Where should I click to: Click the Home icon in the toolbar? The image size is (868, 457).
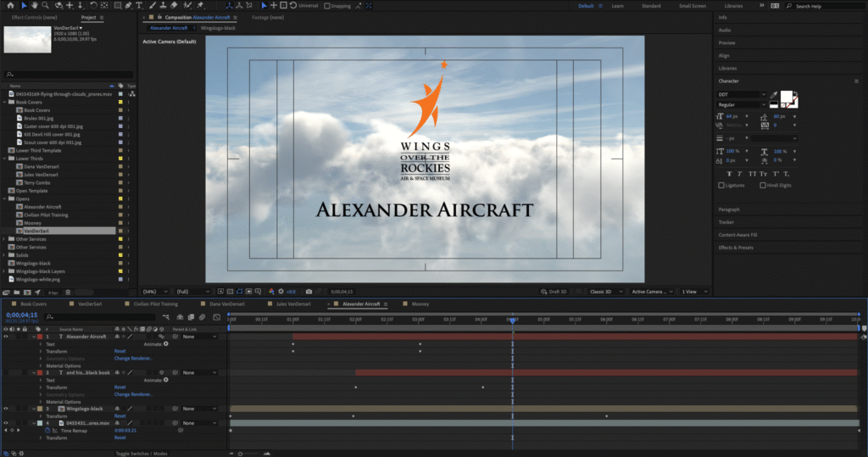pos(8,6)
